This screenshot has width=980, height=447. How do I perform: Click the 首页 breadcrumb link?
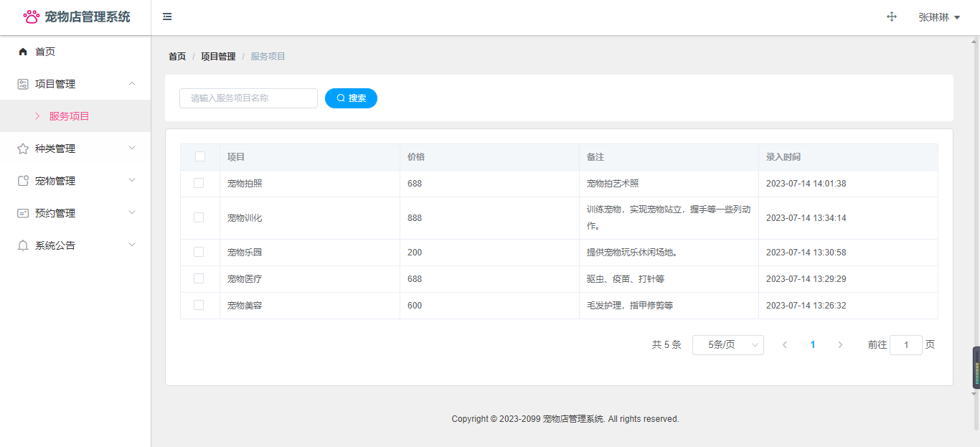(177, 57)
